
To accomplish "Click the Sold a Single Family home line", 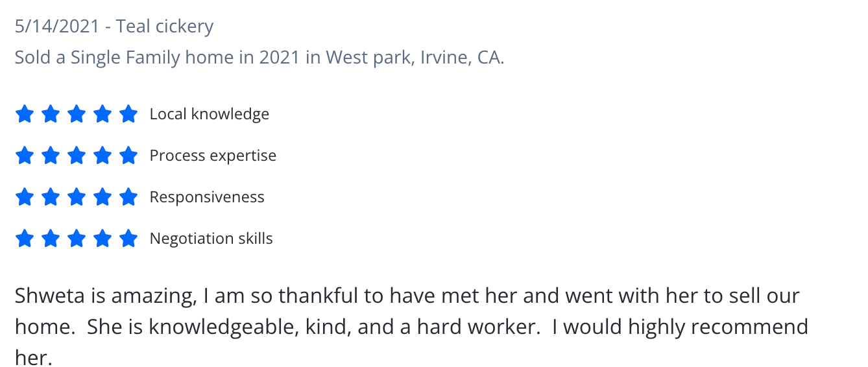I will 259,58.
